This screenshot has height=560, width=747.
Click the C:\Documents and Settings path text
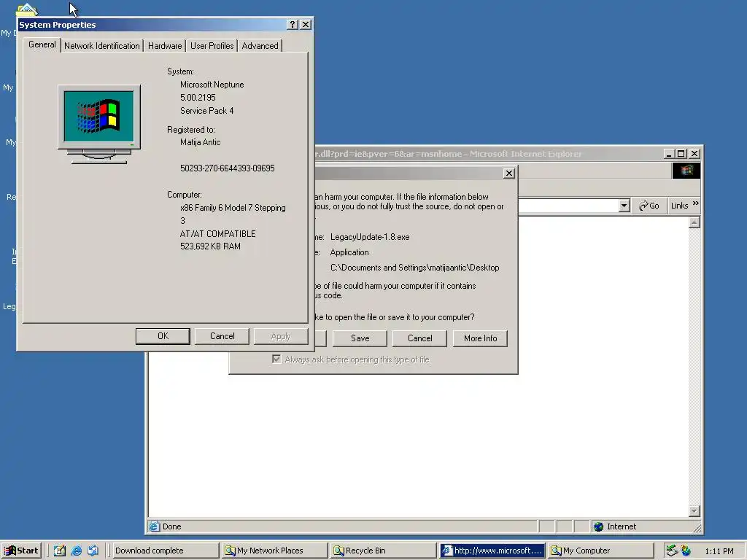[x=414, y=268]
